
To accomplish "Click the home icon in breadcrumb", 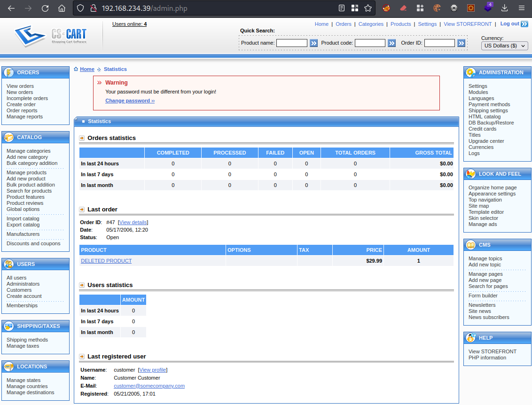I will tap(76, 69).
